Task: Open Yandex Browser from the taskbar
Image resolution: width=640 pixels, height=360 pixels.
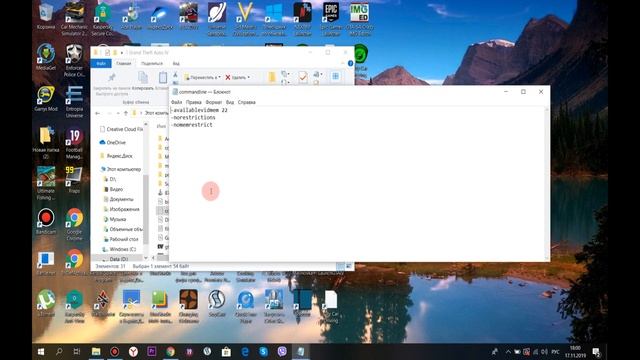Action: (133, 351)
